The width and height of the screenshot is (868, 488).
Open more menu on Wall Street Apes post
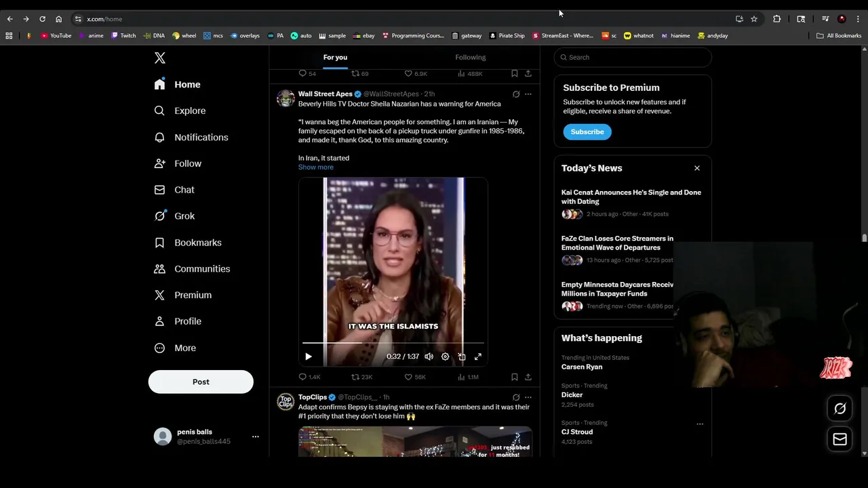click(x=528, y=94)
